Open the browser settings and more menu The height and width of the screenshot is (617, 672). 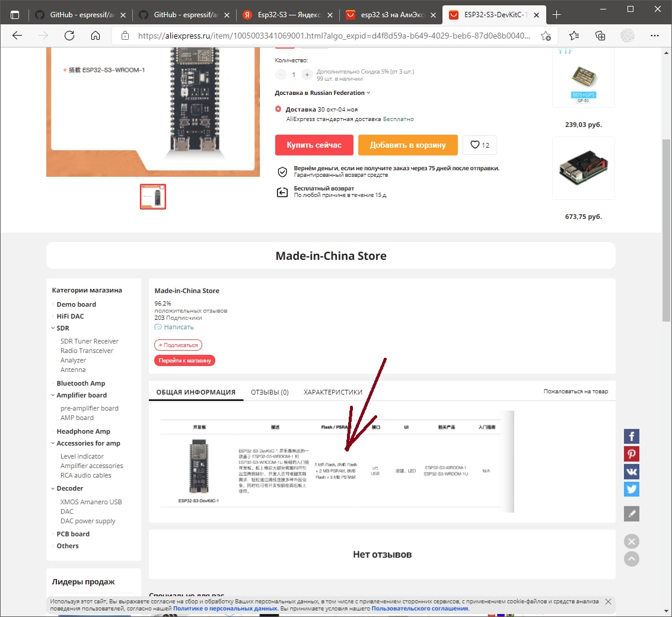click(x=654, y=36)
